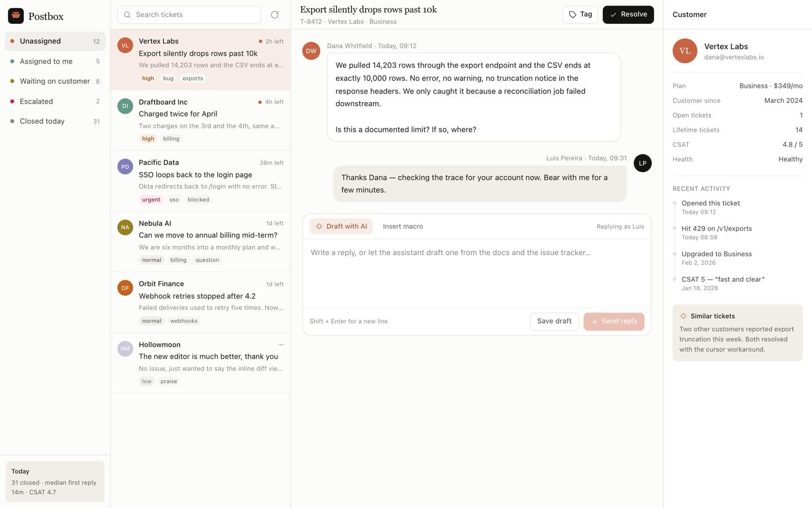Open Hollowmoon's new editor praise ticket

(200, 363)
